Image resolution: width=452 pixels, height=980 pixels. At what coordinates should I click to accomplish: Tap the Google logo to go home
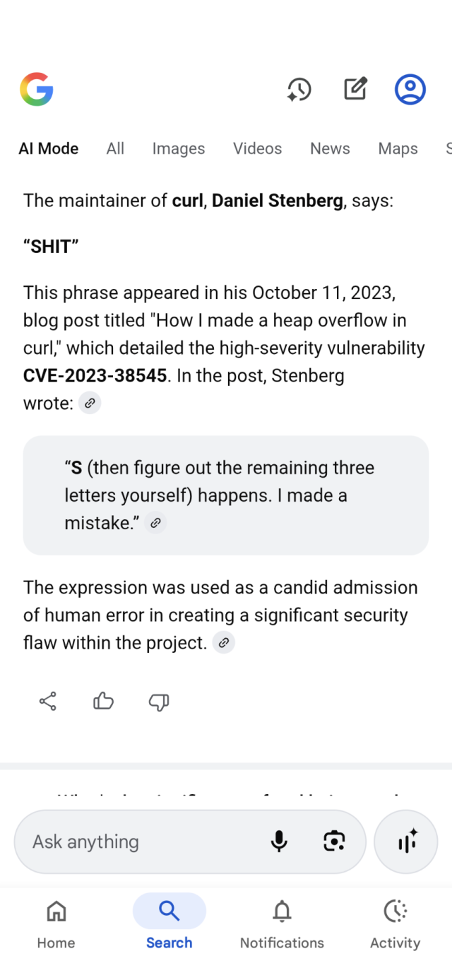point(37,89)
